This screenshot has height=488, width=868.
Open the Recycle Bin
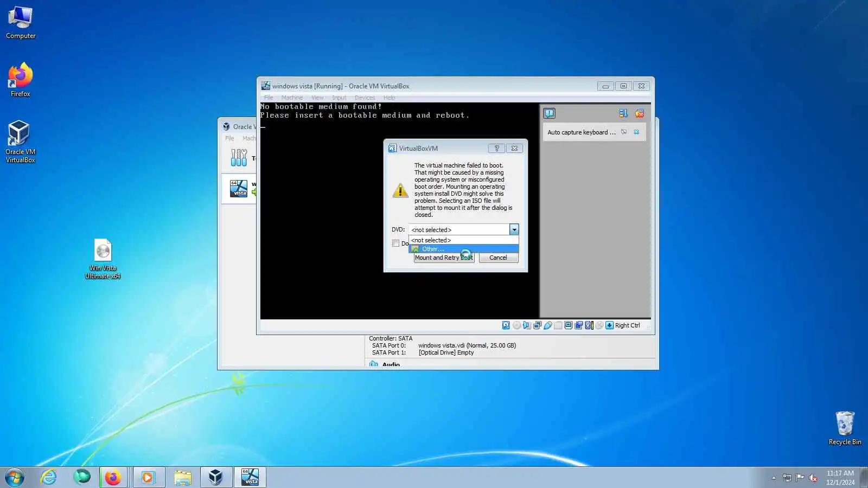(x=845, y=428)
